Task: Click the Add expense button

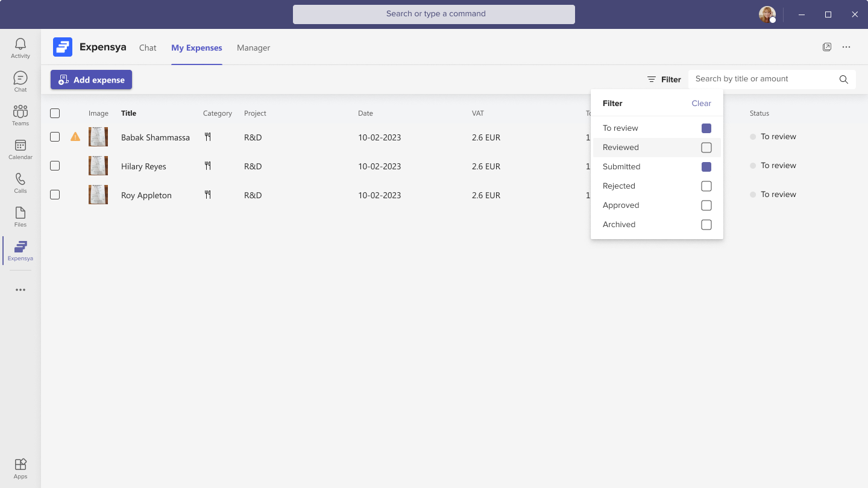Action: point(91,80)
